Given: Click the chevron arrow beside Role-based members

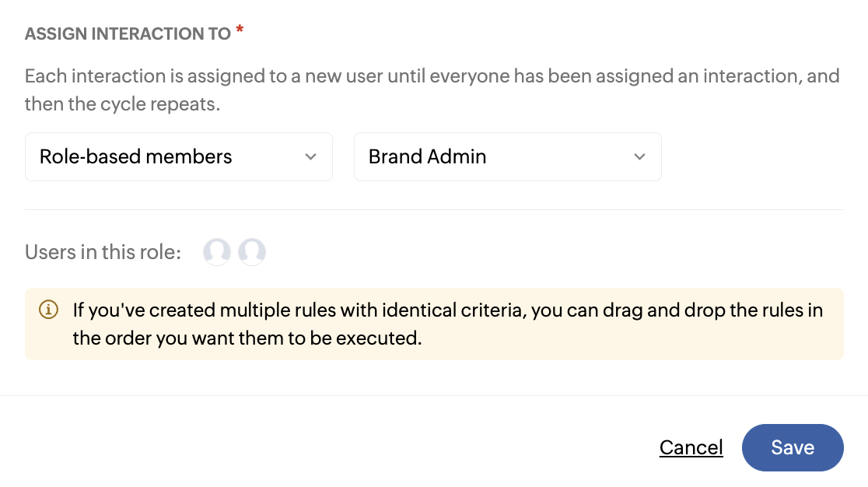Looking at the screenshot, I should click(310, 156).
